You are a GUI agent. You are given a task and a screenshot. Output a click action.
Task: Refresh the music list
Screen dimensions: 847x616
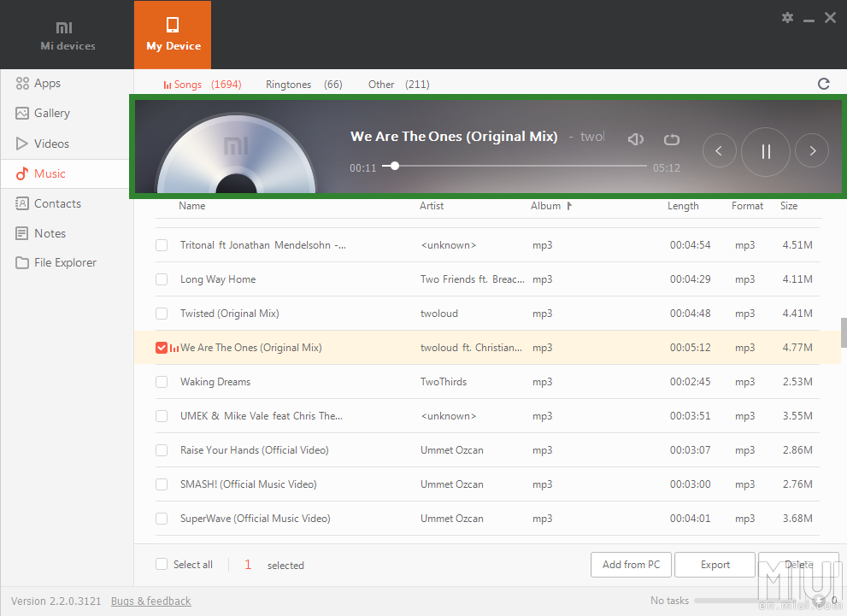click(x=823, y=84)
